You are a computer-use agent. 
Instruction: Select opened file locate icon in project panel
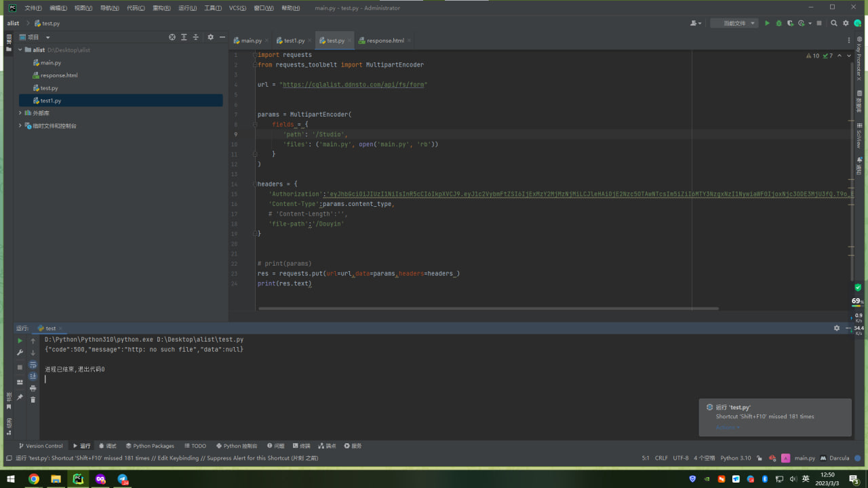(x=172, y=37)
